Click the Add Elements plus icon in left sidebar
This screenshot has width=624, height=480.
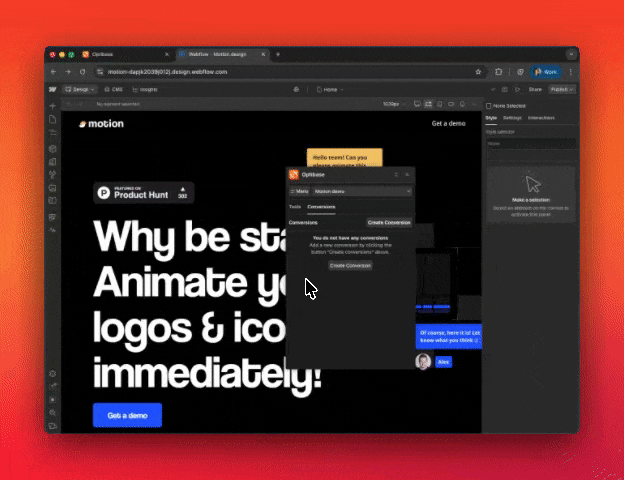(x=52, y=106)
